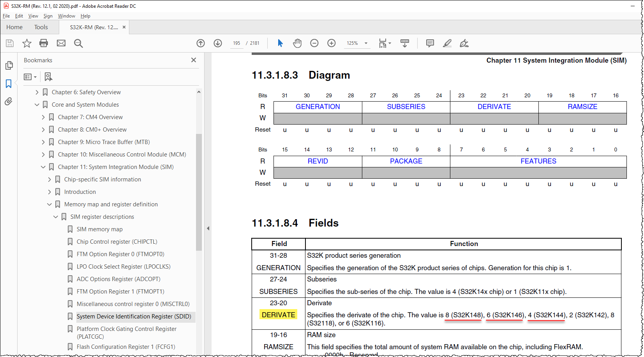Go to previous page arrow
The width and height of the screenshot is (644, 357).
click(201, 43)
